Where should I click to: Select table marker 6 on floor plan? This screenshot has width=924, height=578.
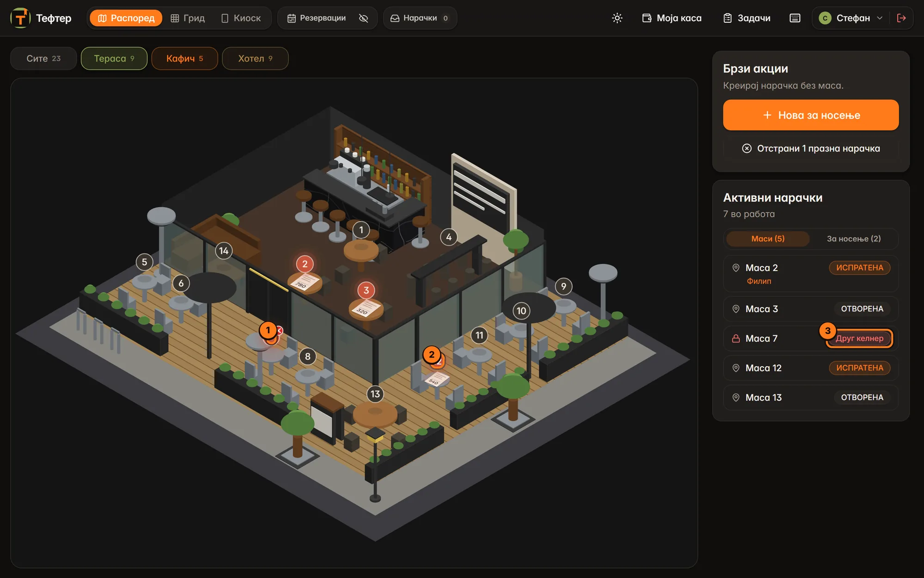click(x=181, y=283)
